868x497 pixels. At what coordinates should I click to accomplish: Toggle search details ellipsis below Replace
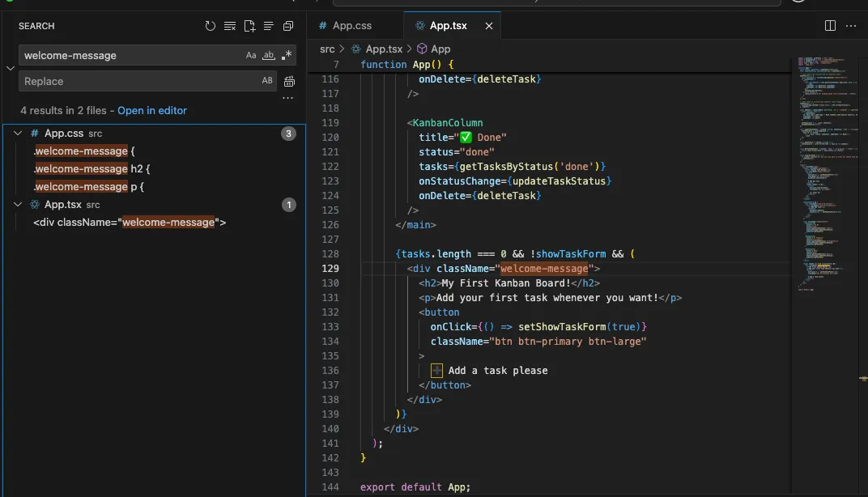(288, 99)
